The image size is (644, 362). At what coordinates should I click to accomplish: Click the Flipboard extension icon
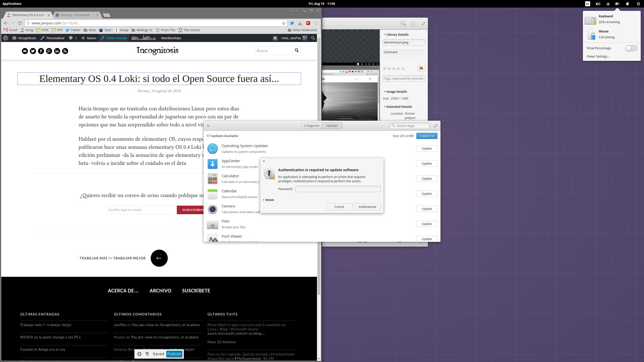pyautogui.click(x=308, y=23)
